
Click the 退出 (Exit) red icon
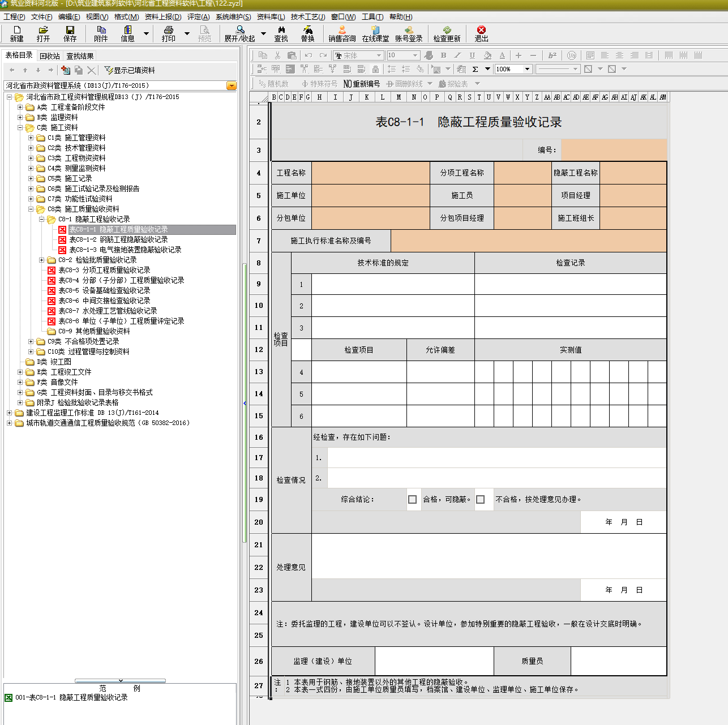[481, 34]
